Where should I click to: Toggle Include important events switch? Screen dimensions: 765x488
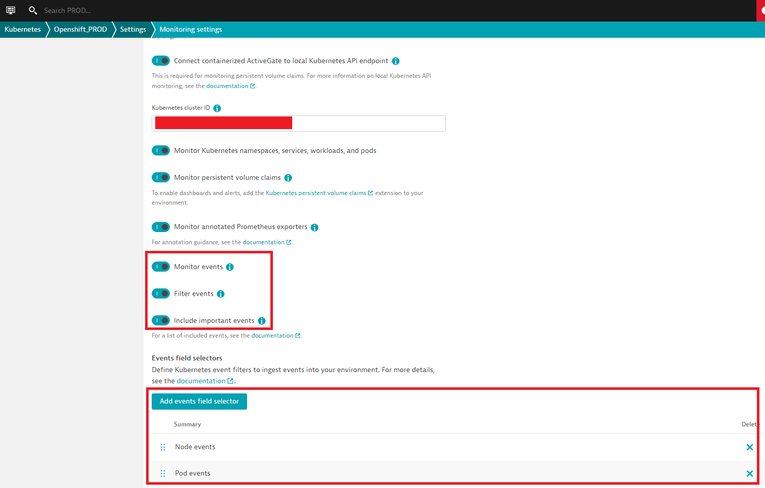pos(161,320)
